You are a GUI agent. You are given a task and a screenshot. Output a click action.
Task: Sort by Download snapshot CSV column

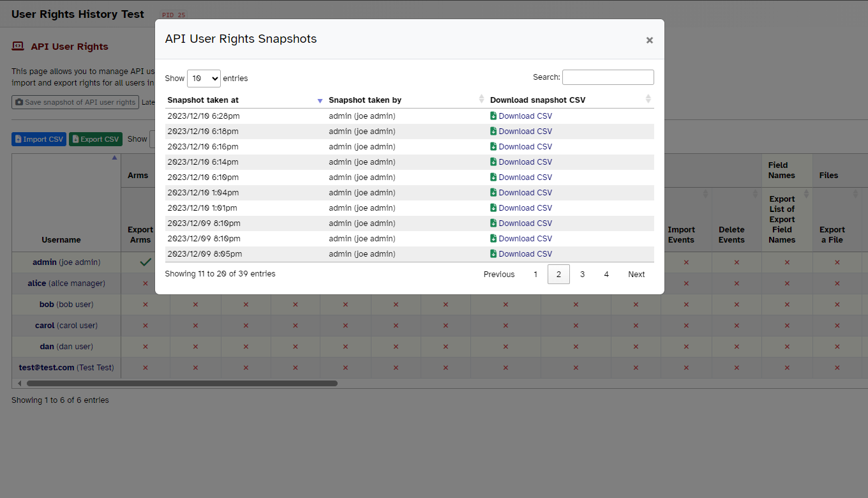[571, 100]
